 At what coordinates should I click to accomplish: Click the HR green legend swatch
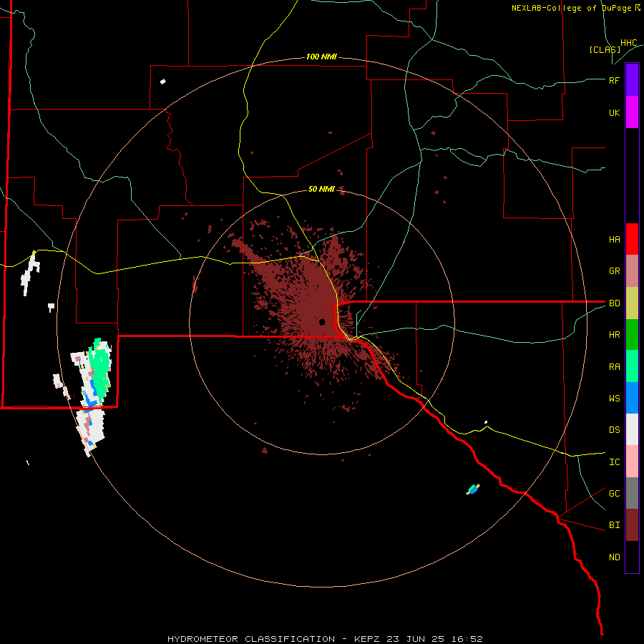click(632, 335)
